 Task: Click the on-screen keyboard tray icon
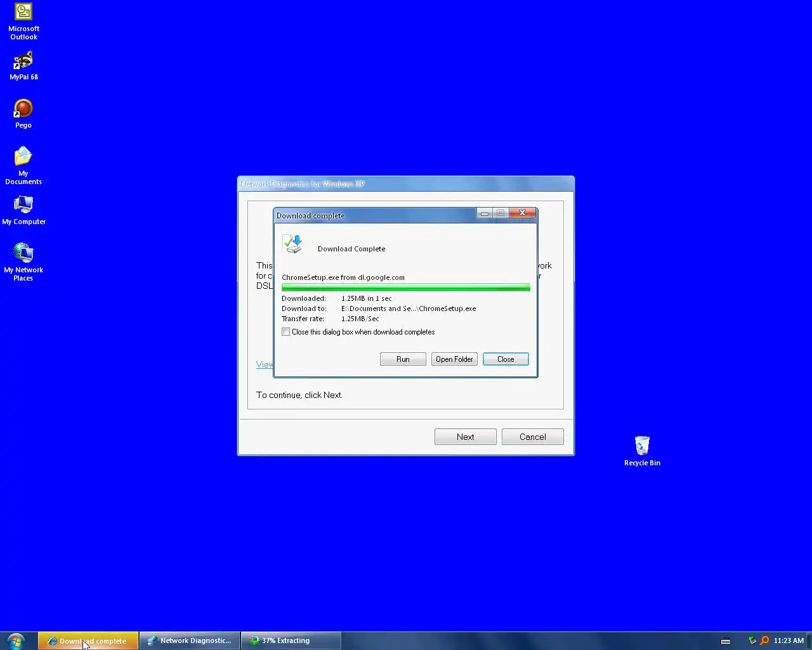726,641
